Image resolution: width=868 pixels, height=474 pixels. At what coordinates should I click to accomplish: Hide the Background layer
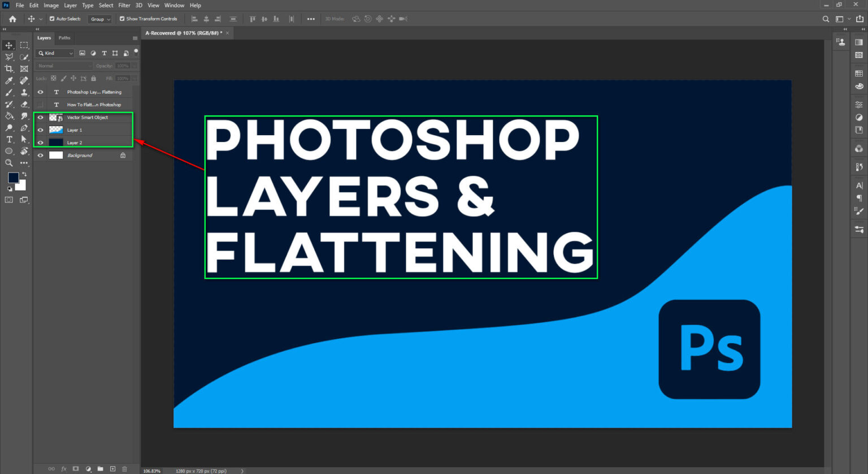40,155
